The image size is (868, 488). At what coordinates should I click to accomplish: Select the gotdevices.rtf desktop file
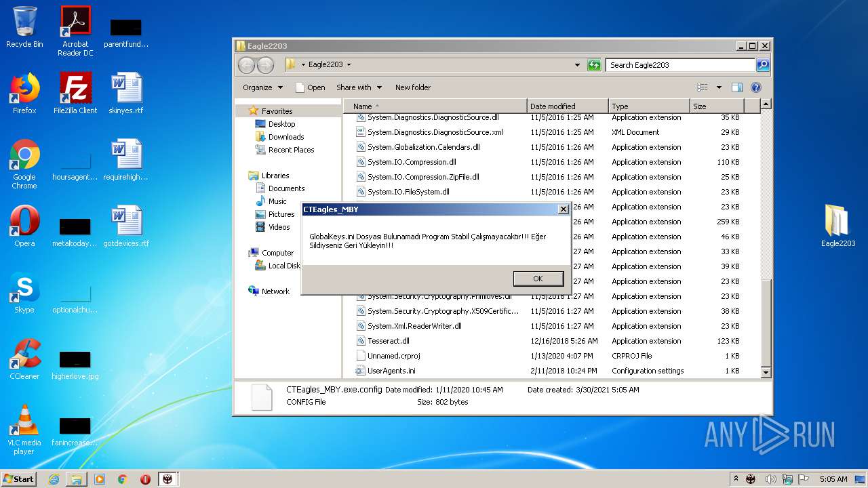(x=126, y=226)
